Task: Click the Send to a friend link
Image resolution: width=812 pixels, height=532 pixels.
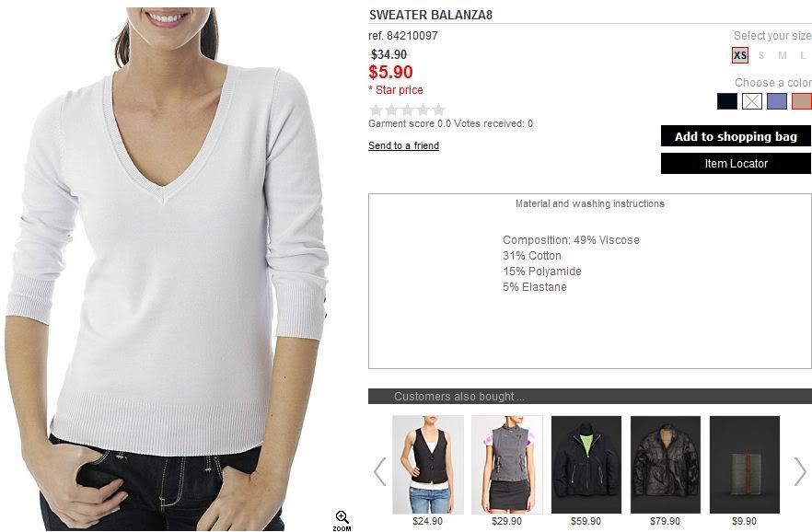Action: 403,145
